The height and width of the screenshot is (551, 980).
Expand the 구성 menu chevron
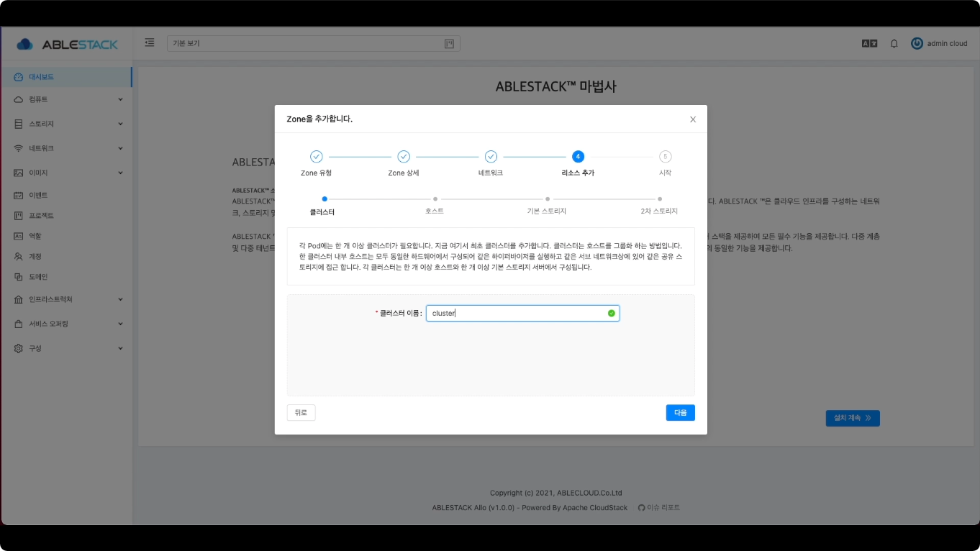pyautogui.click(x=120, y=348)
